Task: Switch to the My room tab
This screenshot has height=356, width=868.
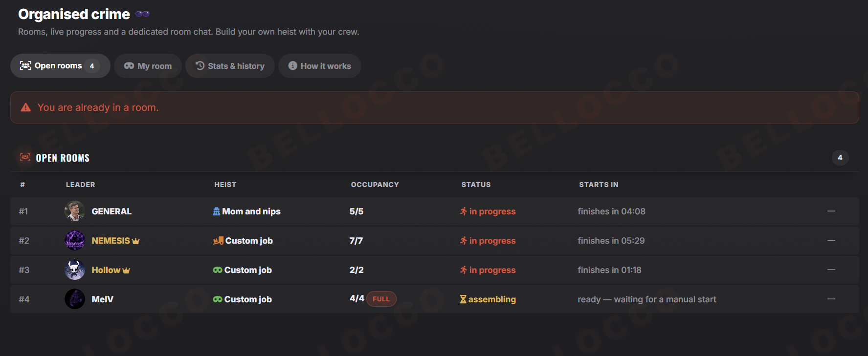Action: tap(148, 66)
